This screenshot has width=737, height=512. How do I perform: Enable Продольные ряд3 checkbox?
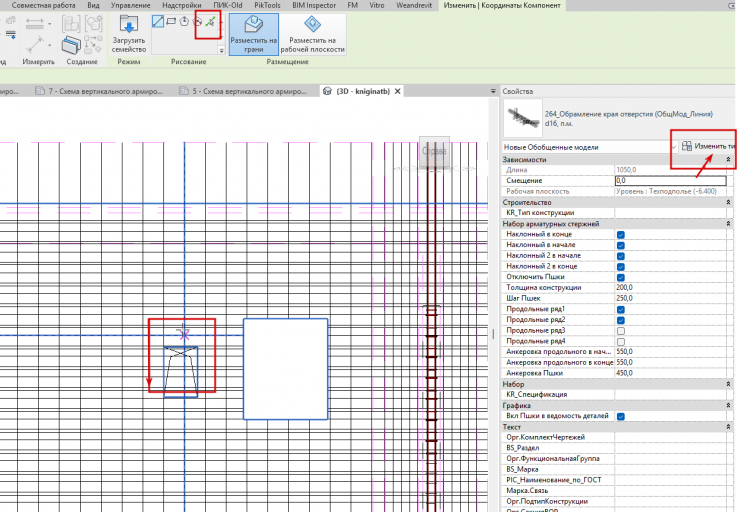point(620,331)
